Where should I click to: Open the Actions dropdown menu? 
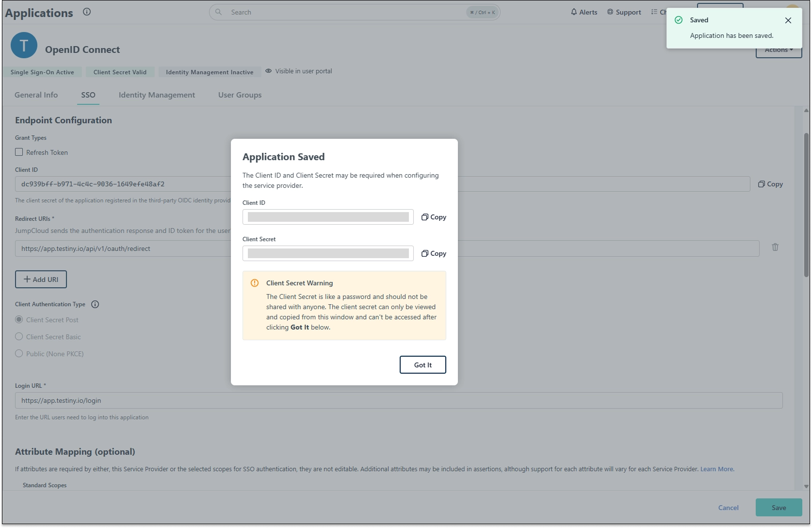(779, 50)
